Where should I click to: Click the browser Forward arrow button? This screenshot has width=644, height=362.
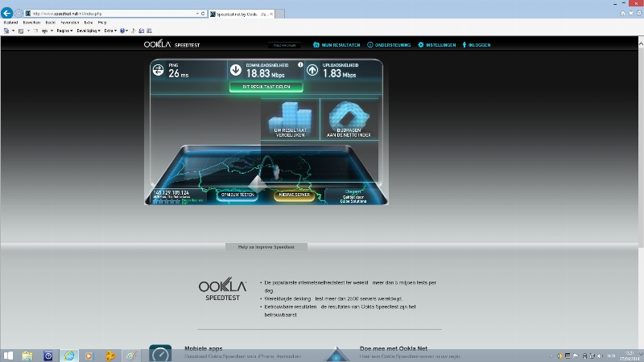pyautogui.click(x=19, y=14)
